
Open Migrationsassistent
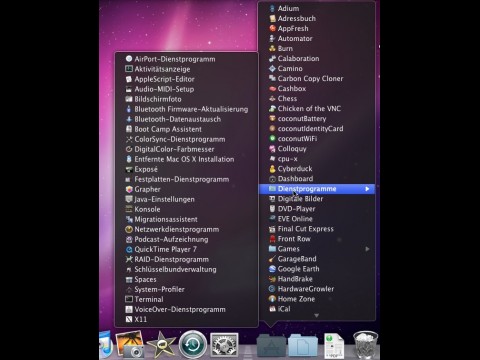187,219
